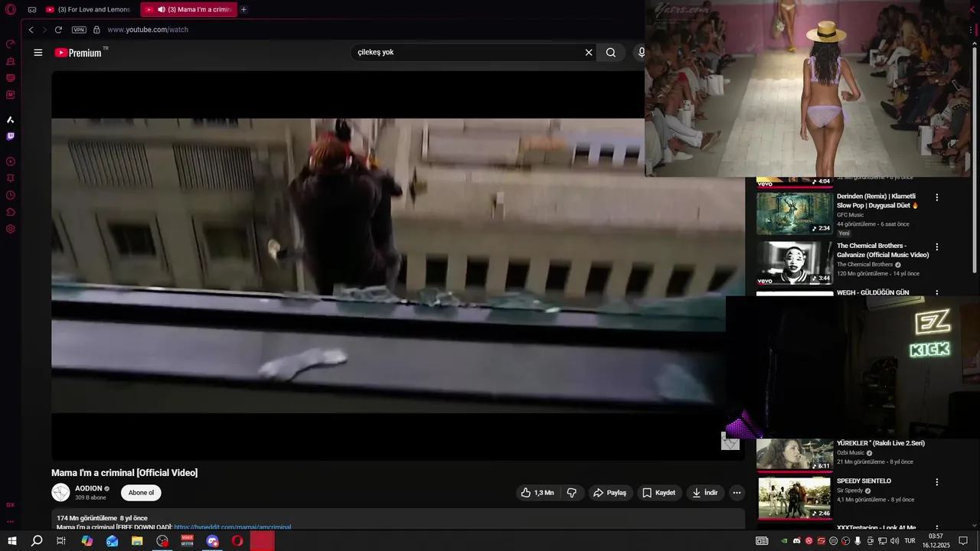Click the page scrollbar down arrow
Screen dimensions: 980x551
[975, 526]
